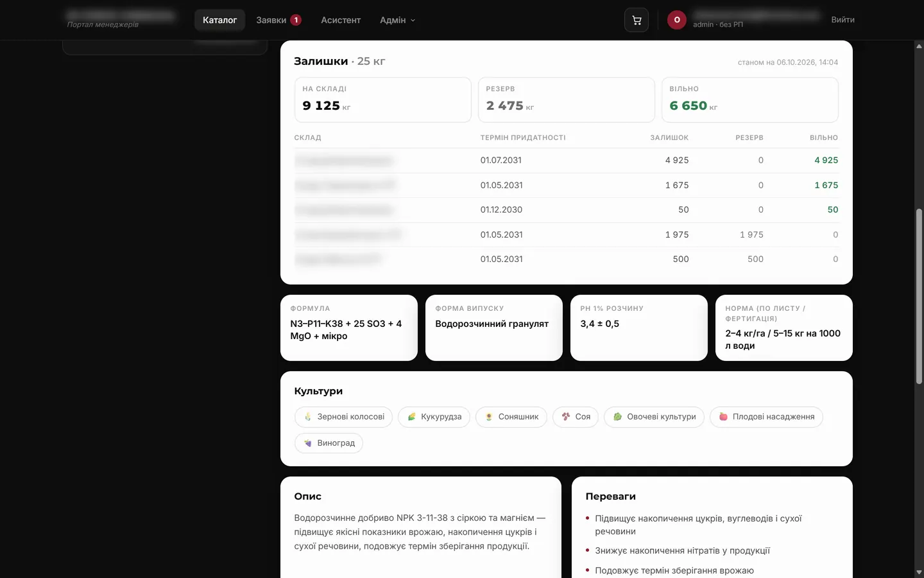Click the vegetable icon in Овочеві культури chip
The height and width of the screenshot is (578, 924).
point(617,417)
